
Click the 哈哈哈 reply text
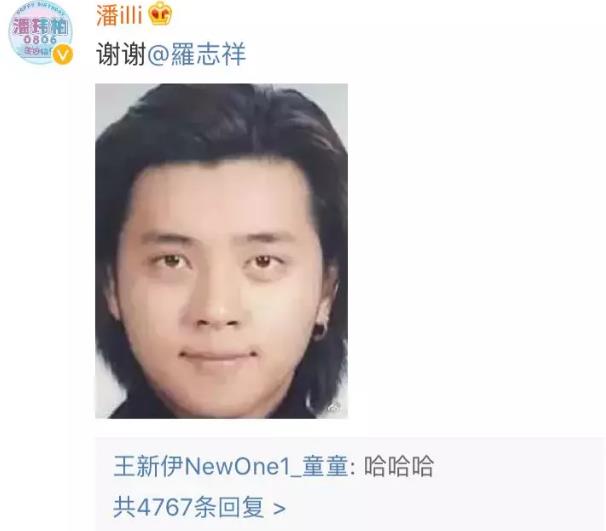point(398,466)
